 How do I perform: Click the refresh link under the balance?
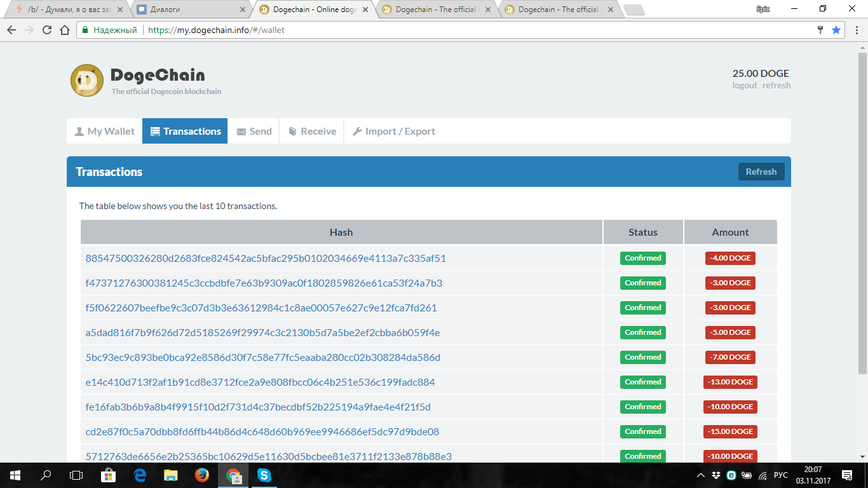click(776, 86)
